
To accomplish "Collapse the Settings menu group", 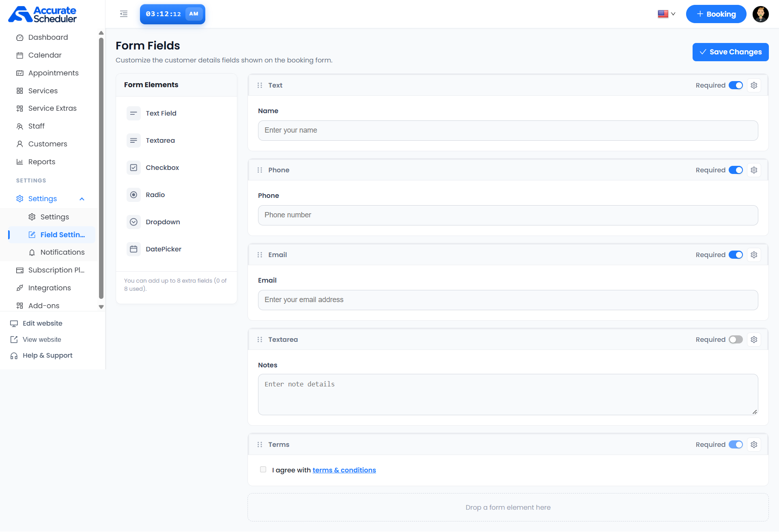I will click(x=51, y=199).
